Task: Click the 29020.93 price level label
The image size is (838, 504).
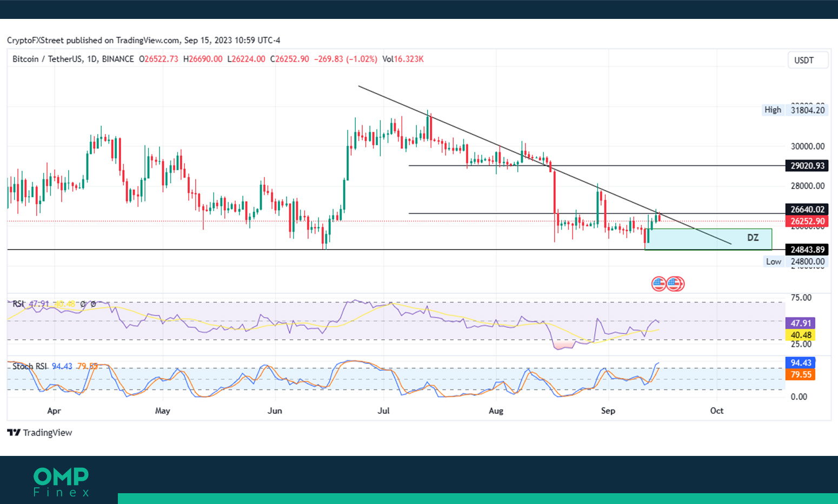Action: [807, 166]
